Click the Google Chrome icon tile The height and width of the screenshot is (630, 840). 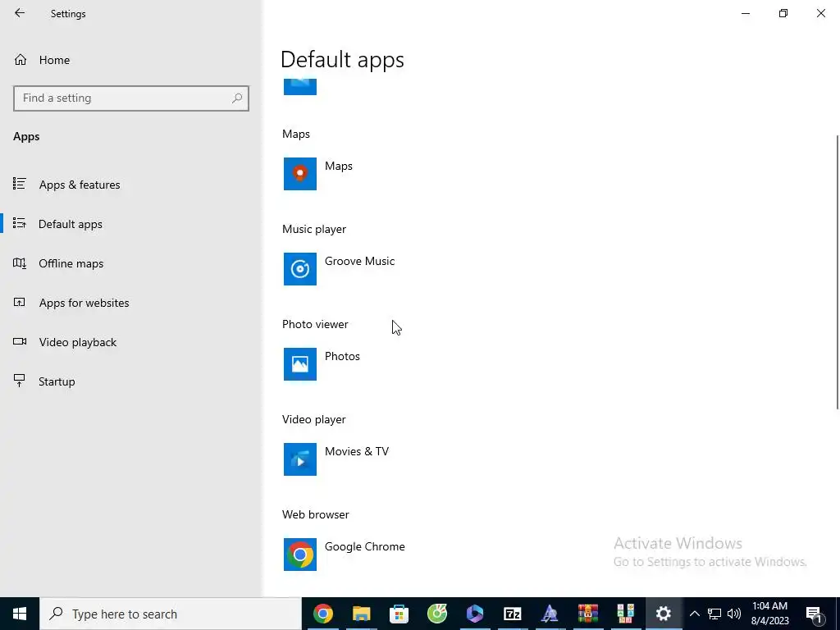click(300, 555)
